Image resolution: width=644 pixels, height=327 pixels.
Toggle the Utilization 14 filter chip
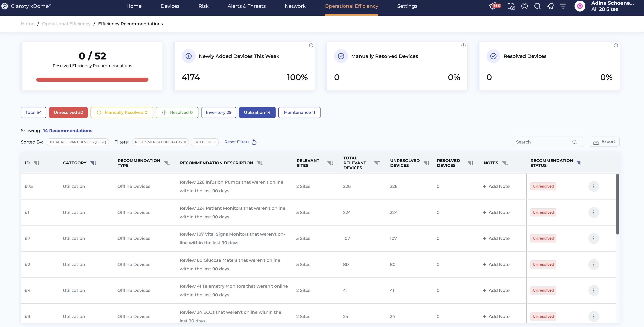(x=257, y=113)
